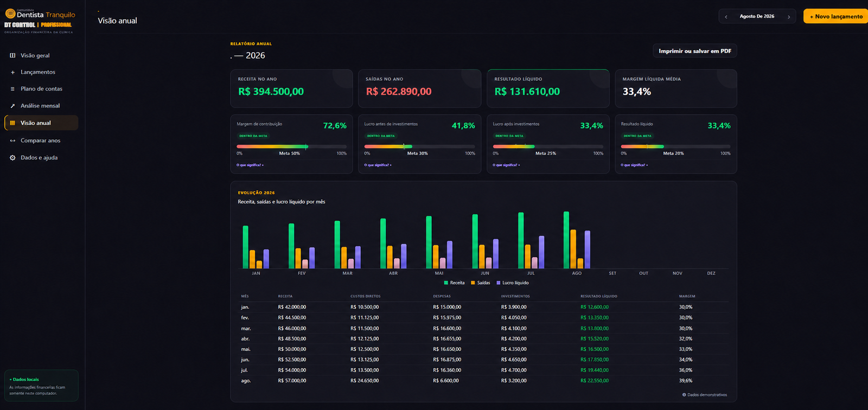Click the Receita no ano value R$ 394.500,00
This screenshot has width=868, height=410.
click(x=271, y=92)
